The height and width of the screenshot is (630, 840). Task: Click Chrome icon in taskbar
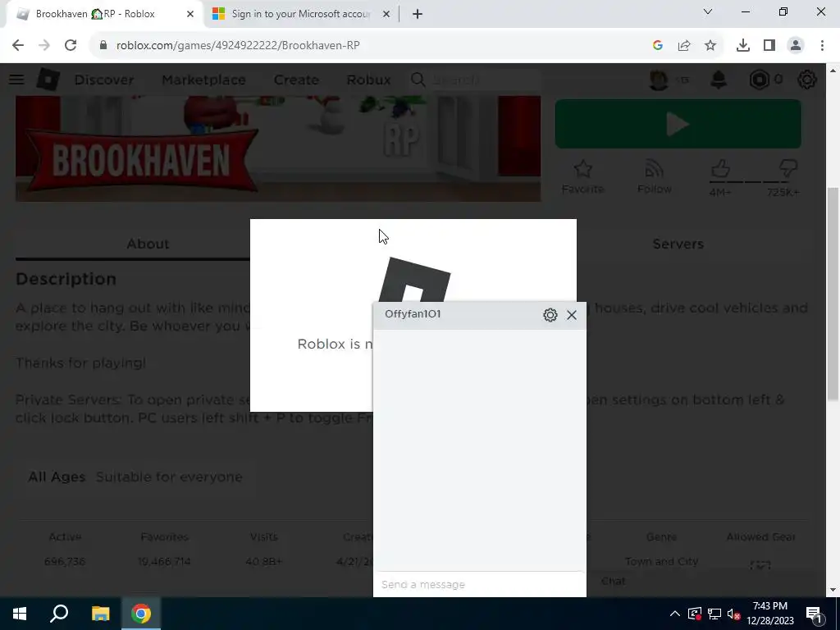tap(141, 614)
